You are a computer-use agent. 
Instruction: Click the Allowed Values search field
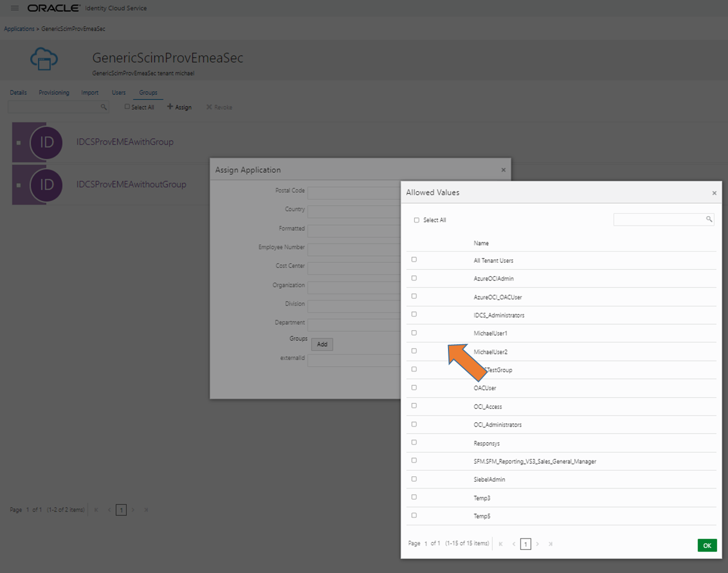[x=659, y=220]
